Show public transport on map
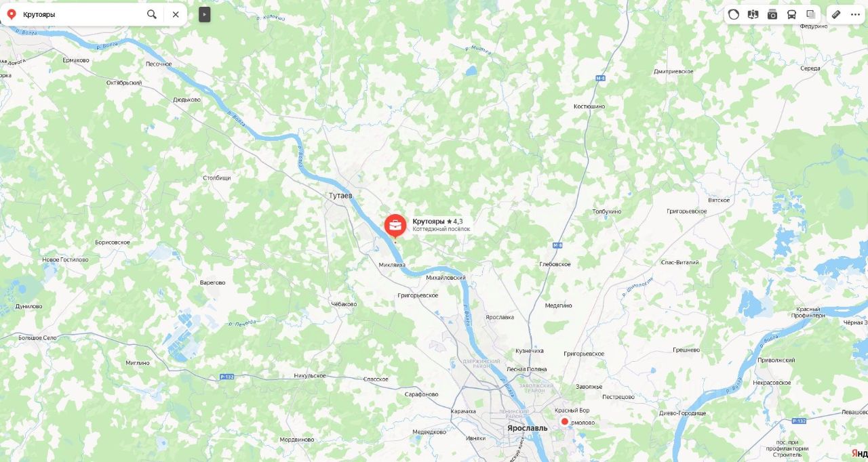Viewport: 868px width, 462px height. coord(791,14)
